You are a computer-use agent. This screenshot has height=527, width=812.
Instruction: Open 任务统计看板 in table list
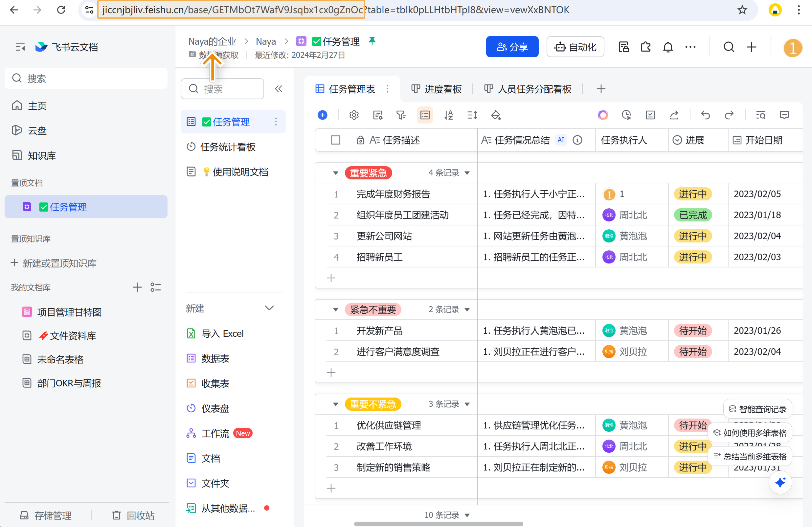pos(233,147)
